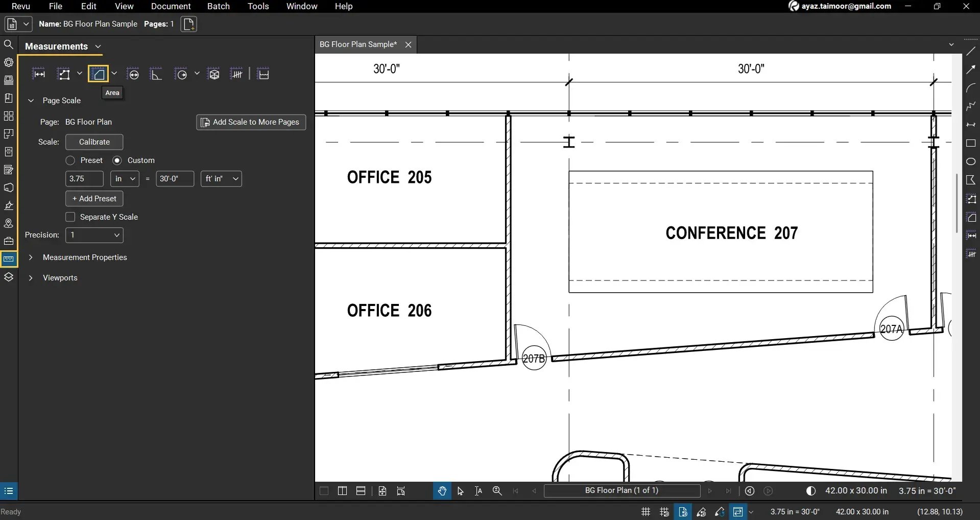
Task: Choose the Preset scale radio button
Action: [70, 160]
